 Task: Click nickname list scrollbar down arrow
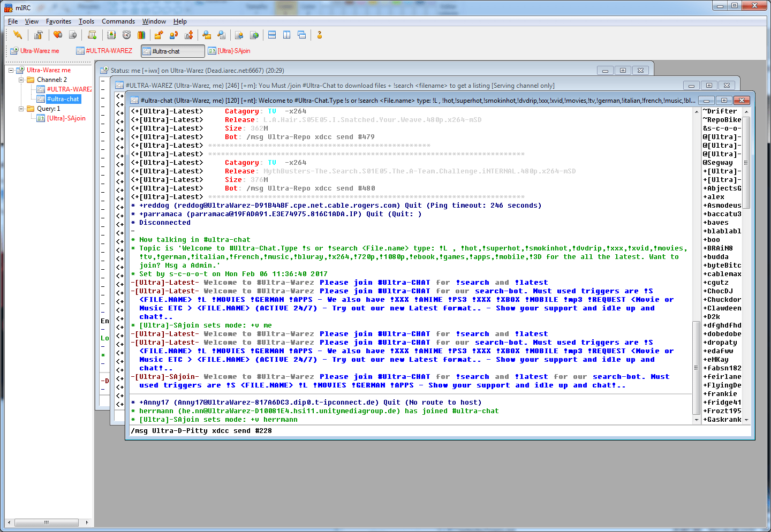pyautogui.click(x=746, y=420)
